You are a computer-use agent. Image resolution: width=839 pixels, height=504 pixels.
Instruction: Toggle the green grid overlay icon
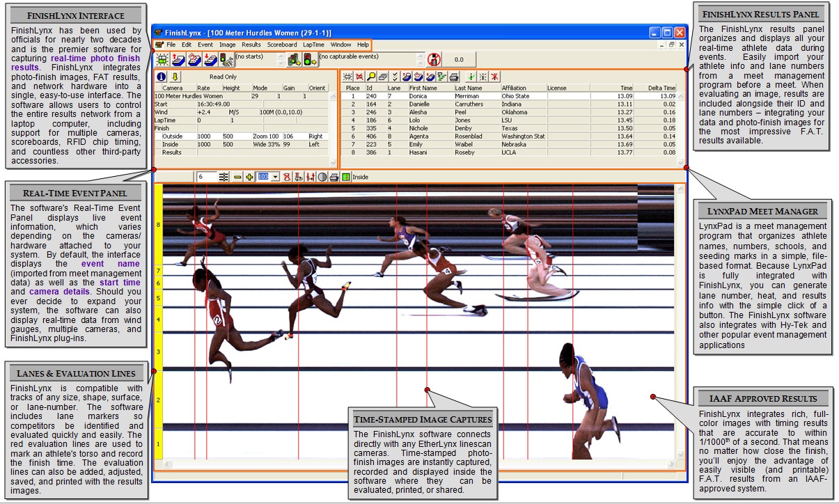tap(345, 178)
